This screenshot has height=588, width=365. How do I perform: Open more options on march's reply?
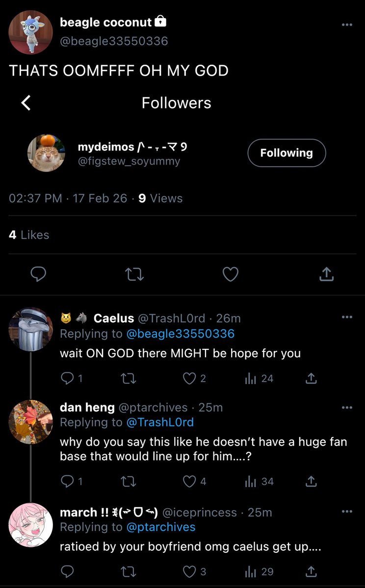click(347, 512)
